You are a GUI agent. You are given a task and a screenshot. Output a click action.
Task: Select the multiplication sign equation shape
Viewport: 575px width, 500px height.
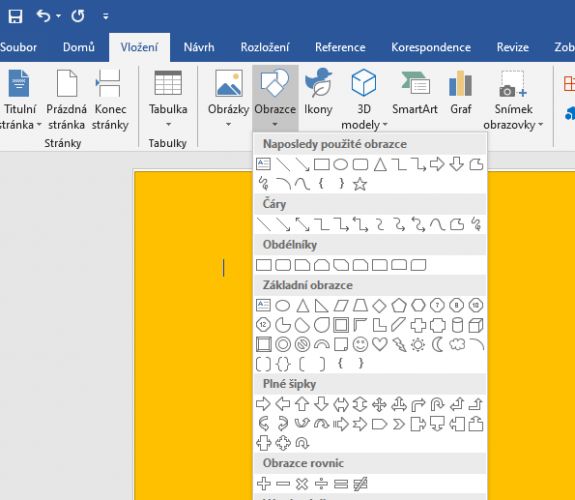click(302, 483)
